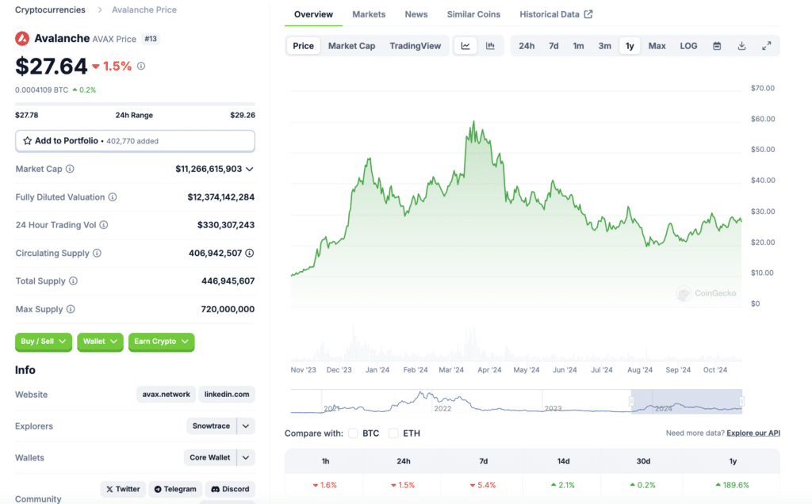Go to Cryptocurrencies breadcrumb

click(50, 10)
